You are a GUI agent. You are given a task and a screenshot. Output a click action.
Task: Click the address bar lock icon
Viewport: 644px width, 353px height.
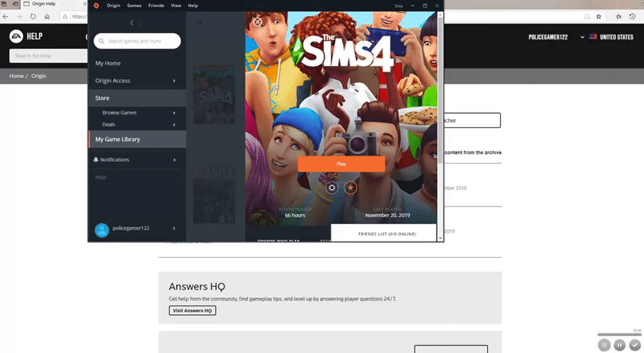[x=65, y=16]
